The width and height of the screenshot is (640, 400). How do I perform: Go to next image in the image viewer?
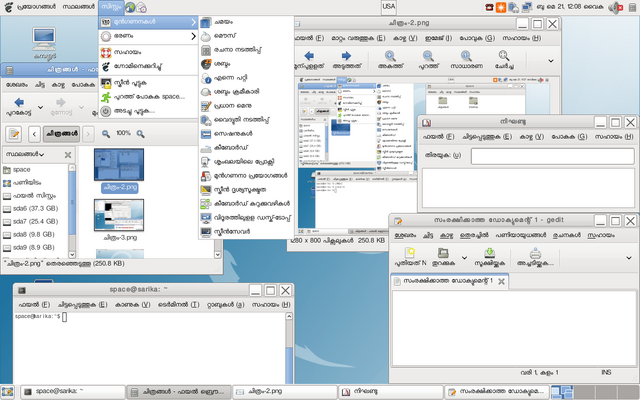pyautogui.click(x=346, y=60)
